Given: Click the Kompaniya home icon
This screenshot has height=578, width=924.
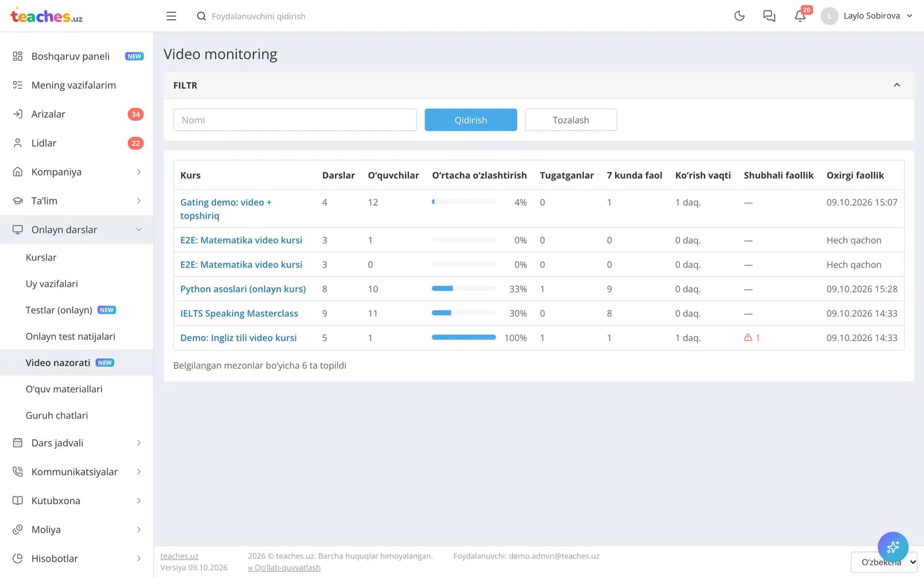Looking at the screenshot, I should click(18, 172).
